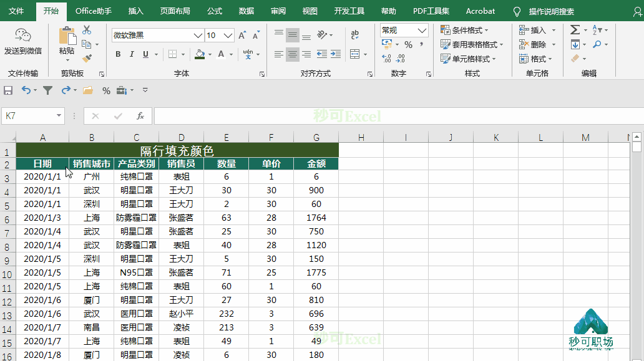Toggle bold formatting

(118, 54)
